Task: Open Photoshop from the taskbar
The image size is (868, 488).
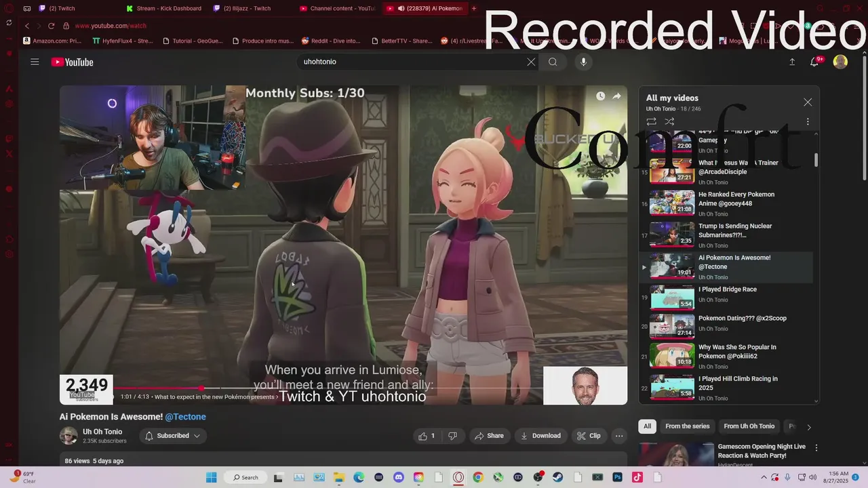Action: (x=618, y=477)
